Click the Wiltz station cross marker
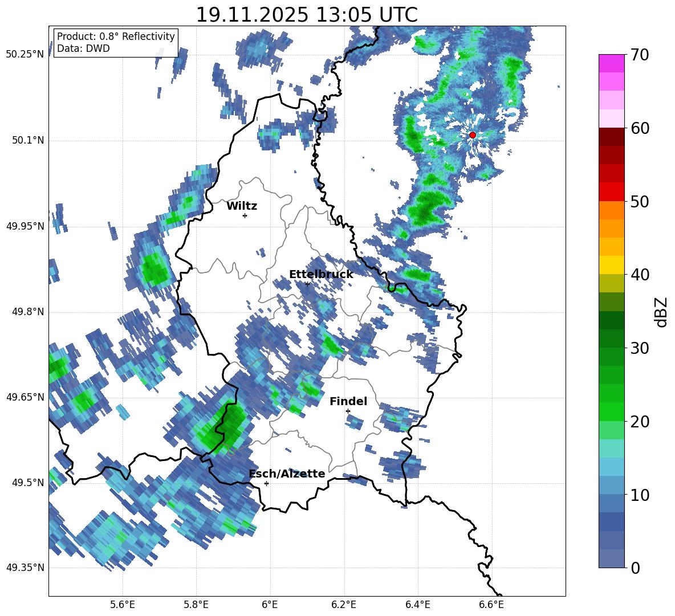 (x=245, y=215)
